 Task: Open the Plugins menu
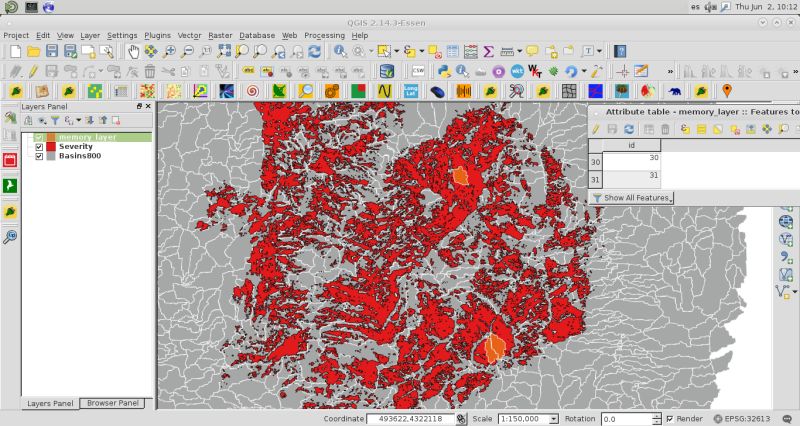tap(157, 35)
